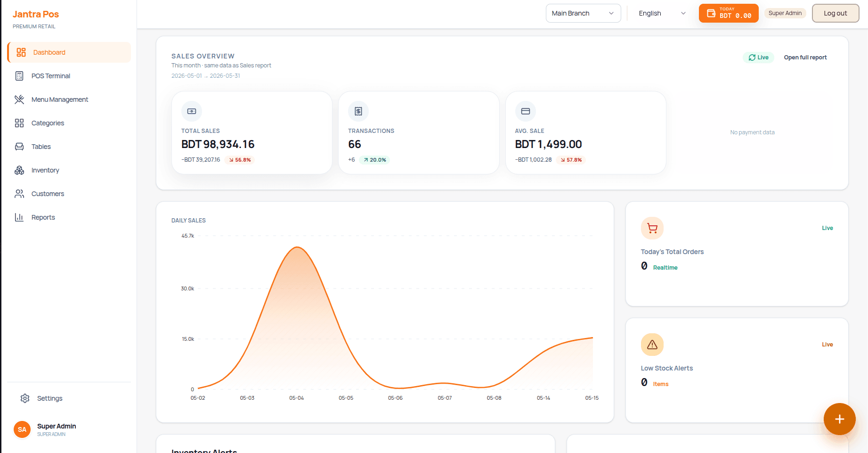Click the Realtime label under Today's orders
Image resolution: width=868 pixels, height=453 pixels.
tap(665, 268)
